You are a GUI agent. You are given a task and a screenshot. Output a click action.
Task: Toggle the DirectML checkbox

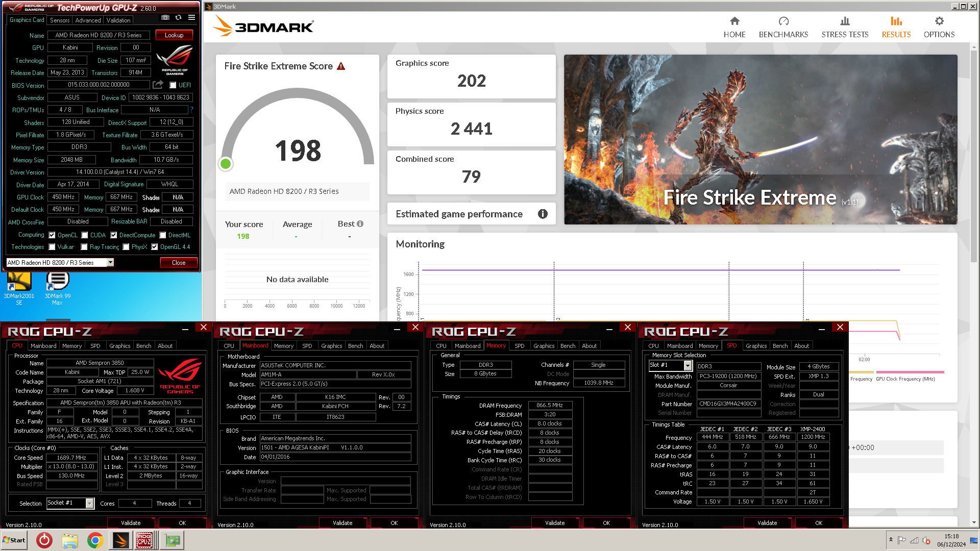click(163, 235)
